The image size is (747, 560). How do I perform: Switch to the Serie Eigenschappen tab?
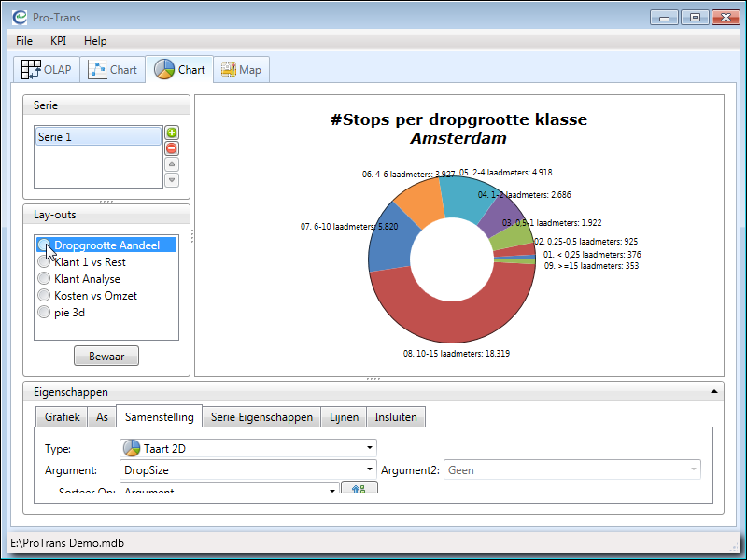coord(261,417)
